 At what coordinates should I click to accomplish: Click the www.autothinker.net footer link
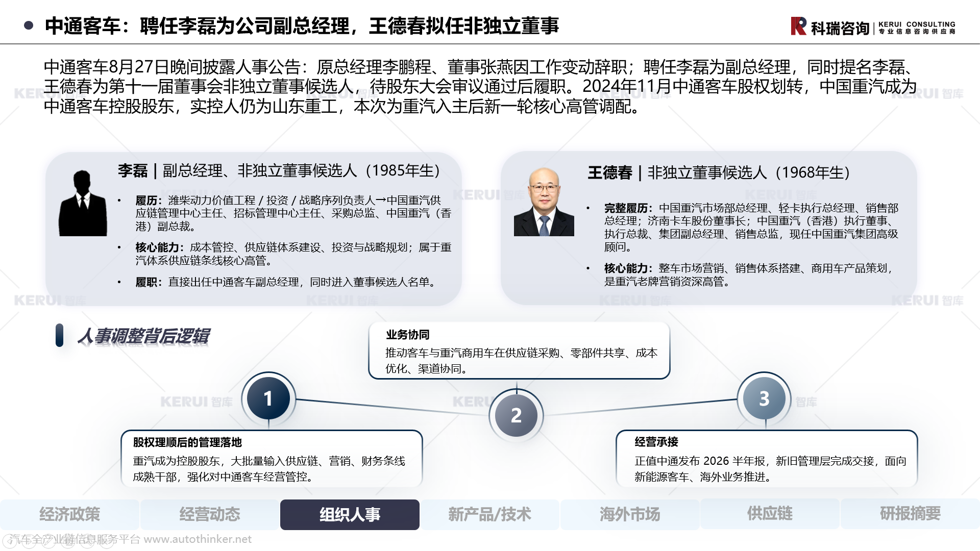tap(198, 539)
